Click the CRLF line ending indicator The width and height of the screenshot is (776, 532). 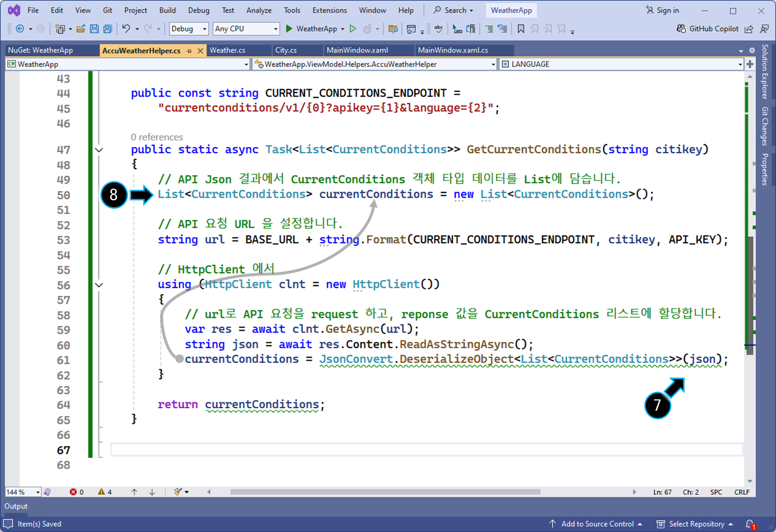click(x=742, y=492)
